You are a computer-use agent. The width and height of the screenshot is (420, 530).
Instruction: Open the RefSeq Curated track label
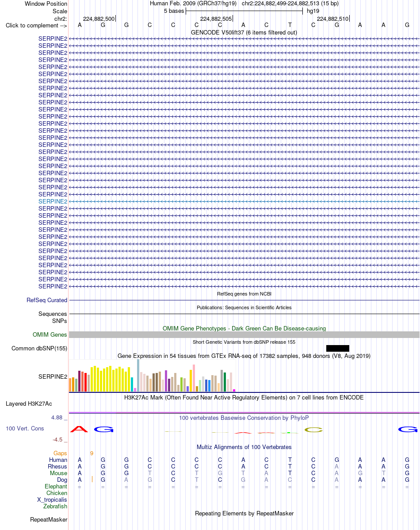47,300
